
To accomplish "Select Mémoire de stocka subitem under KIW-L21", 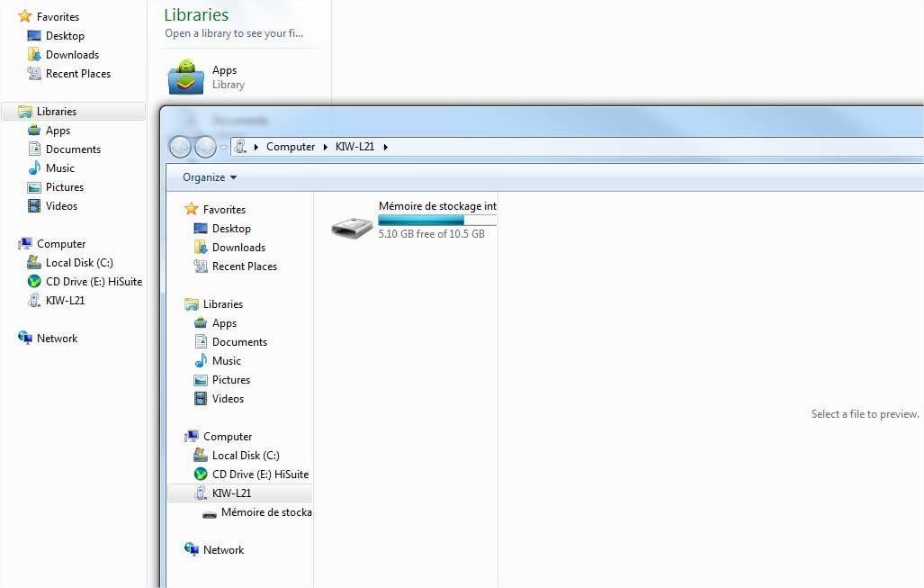I will (265, 512).
